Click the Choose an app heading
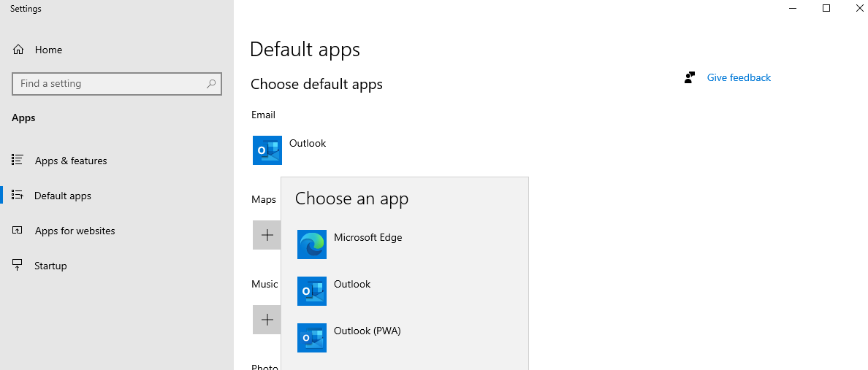Viewport: 868px width, 370px height. (x=351, y=198)
